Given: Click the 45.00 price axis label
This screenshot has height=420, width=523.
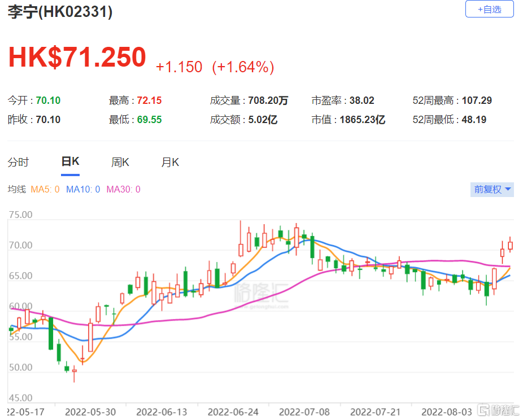Looking at the screenshot, I should (x=21, y=397).
